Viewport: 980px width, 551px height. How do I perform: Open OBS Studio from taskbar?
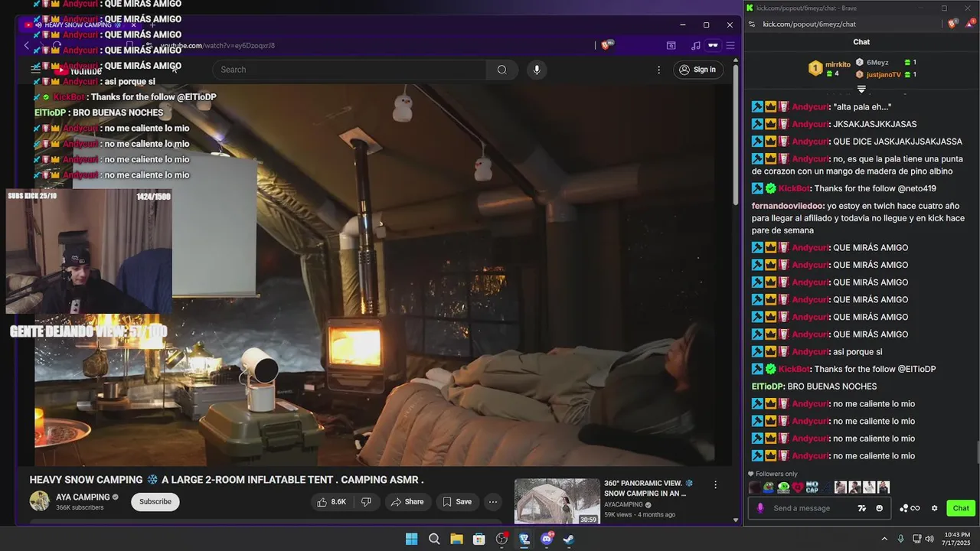[501, 539]
